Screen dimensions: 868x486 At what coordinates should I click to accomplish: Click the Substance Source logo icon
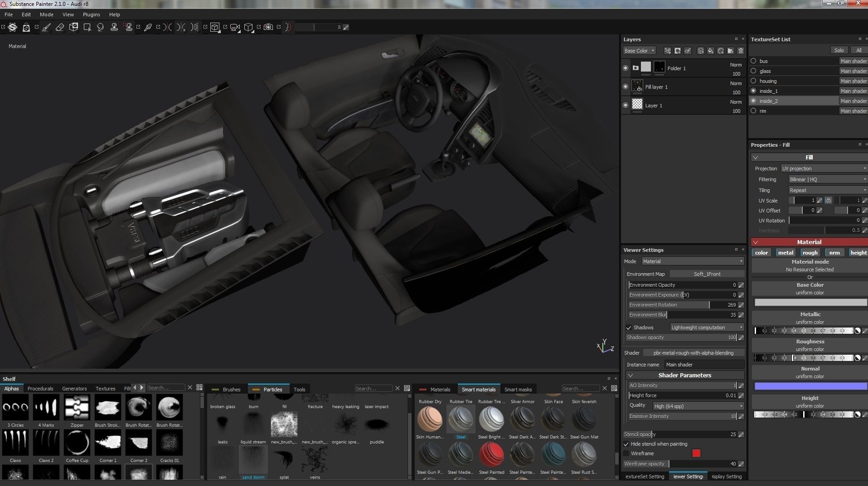pos(13,27)
